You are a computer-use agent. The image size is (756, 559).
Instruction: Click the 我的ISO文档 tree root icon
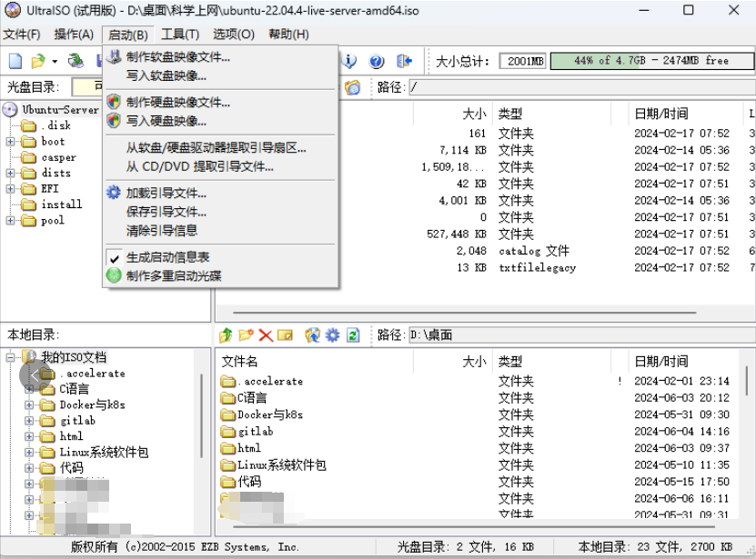[29, 357]
